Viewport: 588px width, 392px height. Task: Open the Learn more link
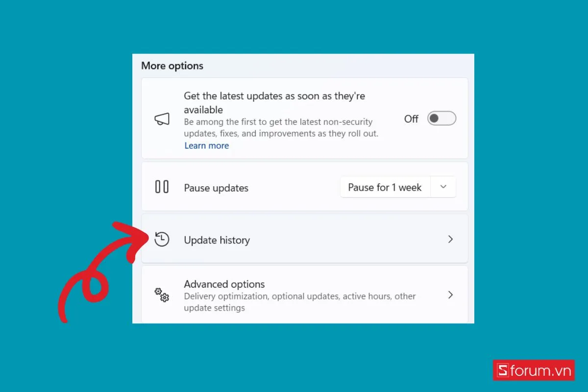206,146
